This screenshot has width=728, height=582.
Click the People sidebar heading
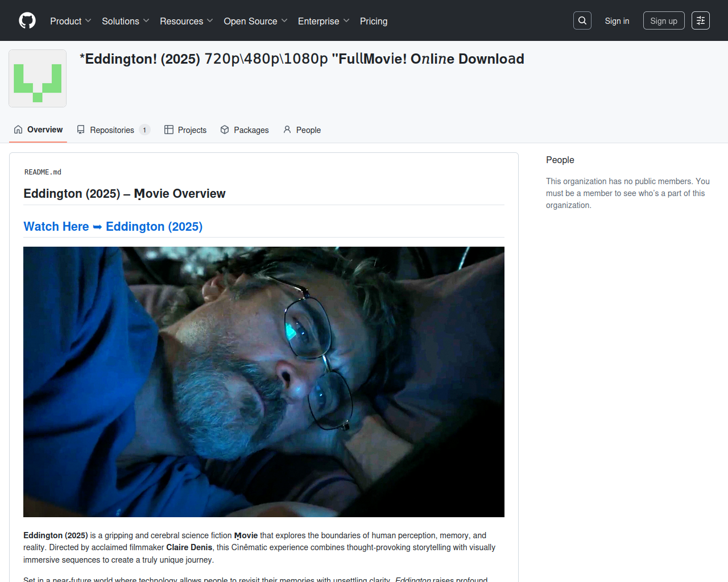(x=560, y=160)
